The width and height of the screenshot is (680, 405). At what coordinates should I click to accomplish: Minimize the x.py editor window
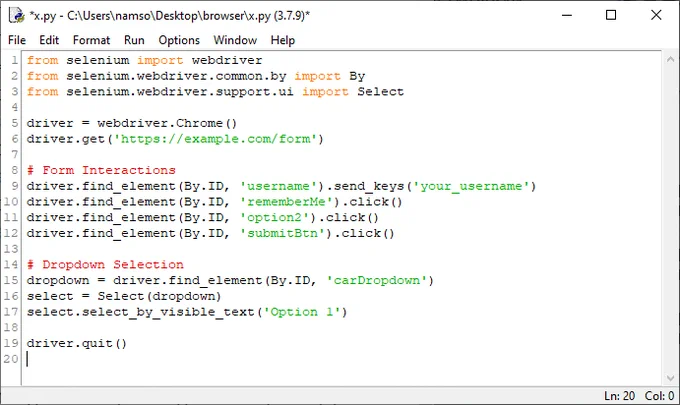[567, 15]
